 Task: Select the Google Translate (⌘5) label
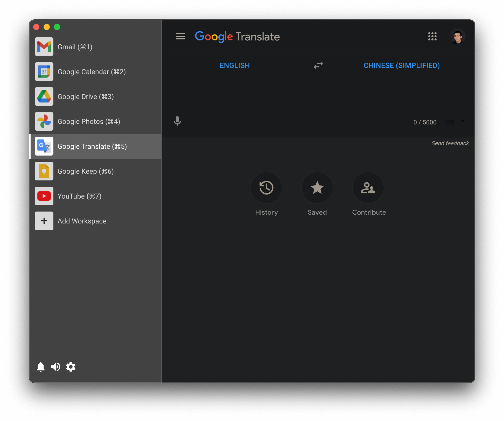tap(92, 146)
